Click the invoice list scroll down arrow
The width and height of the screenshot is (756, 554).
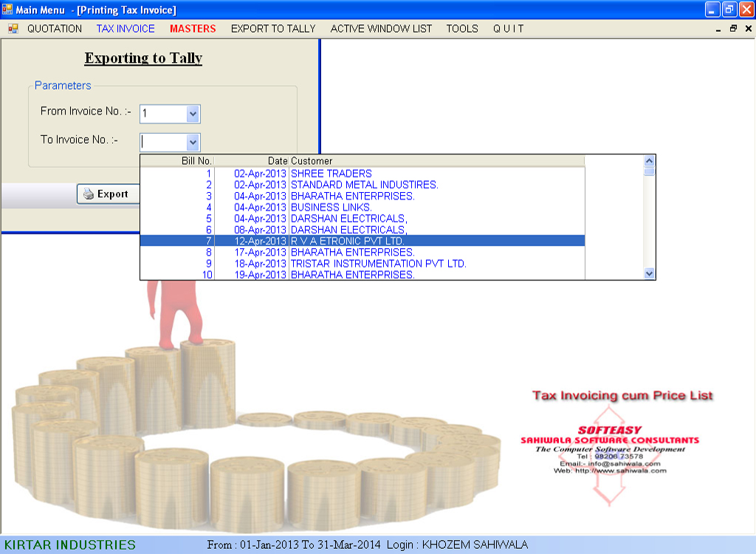pos(649,273)
